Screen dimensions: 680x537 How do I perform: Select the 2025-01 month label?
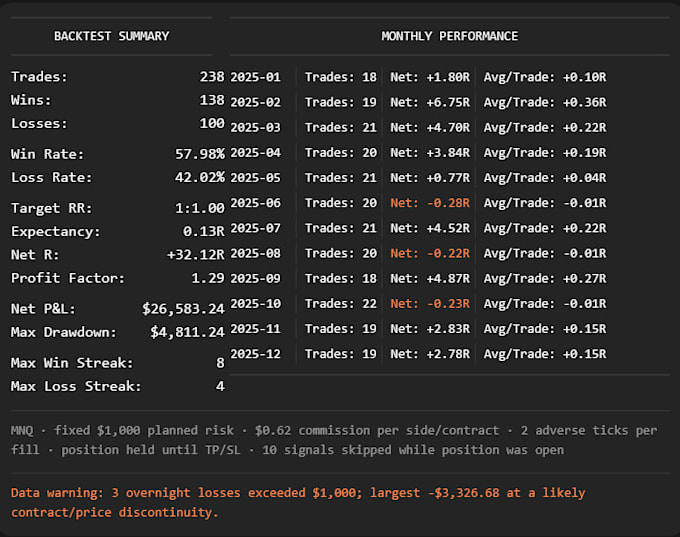(x=255, y=77)
